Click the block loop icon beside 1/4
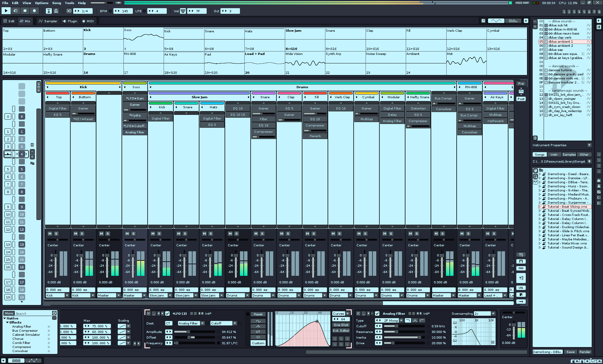 (x=69, y=11)
